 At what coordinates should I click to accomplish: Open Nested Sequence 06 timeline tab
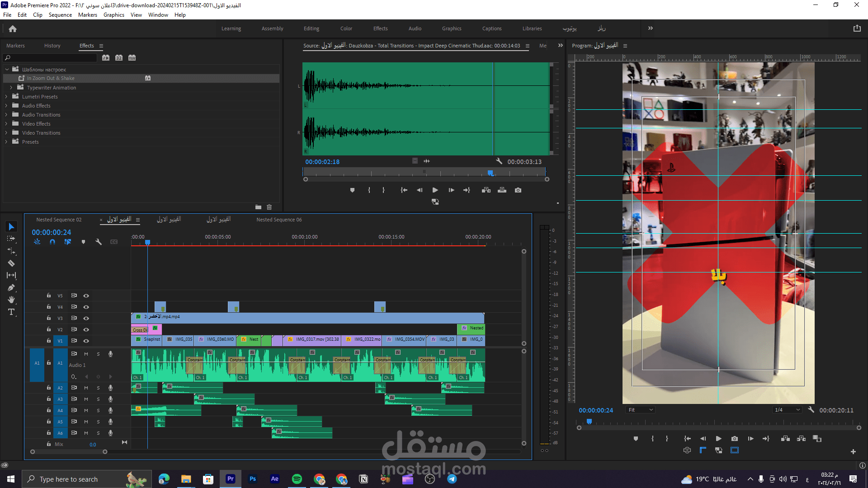coord(279,220)
